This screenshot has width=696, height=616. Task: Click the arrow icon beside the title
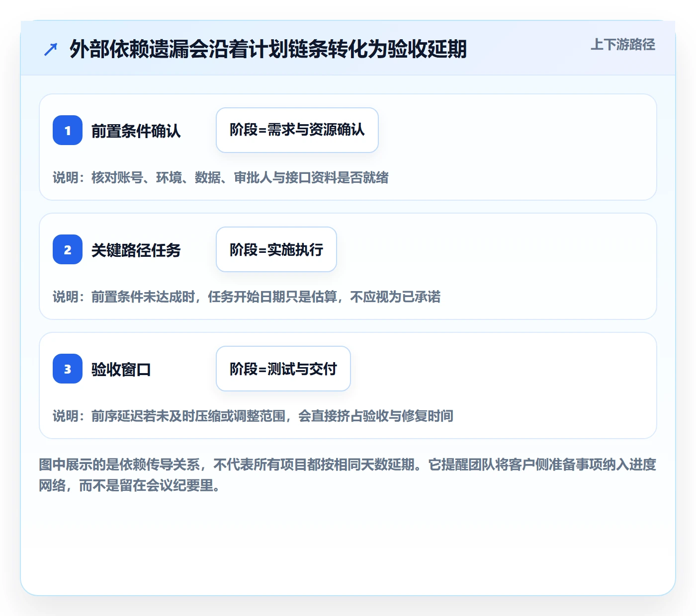(51, 49)
